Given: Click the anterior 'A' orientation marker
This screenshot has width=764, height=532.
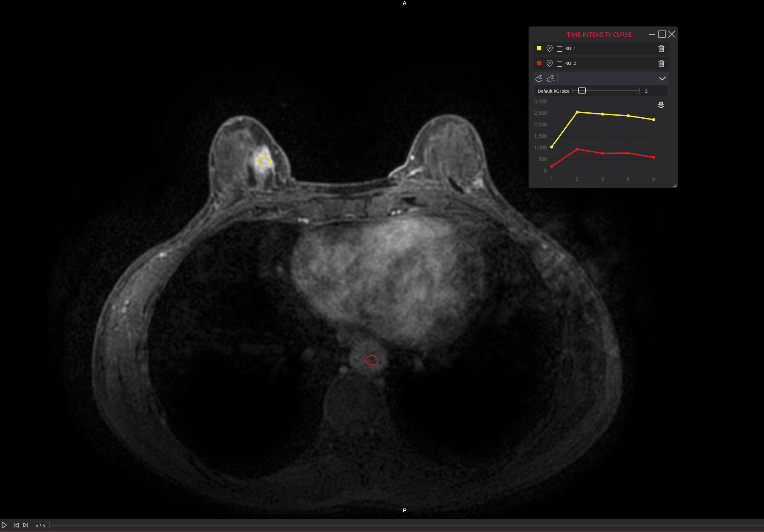Looking at the screenshot, I should (x=405, y=3).
